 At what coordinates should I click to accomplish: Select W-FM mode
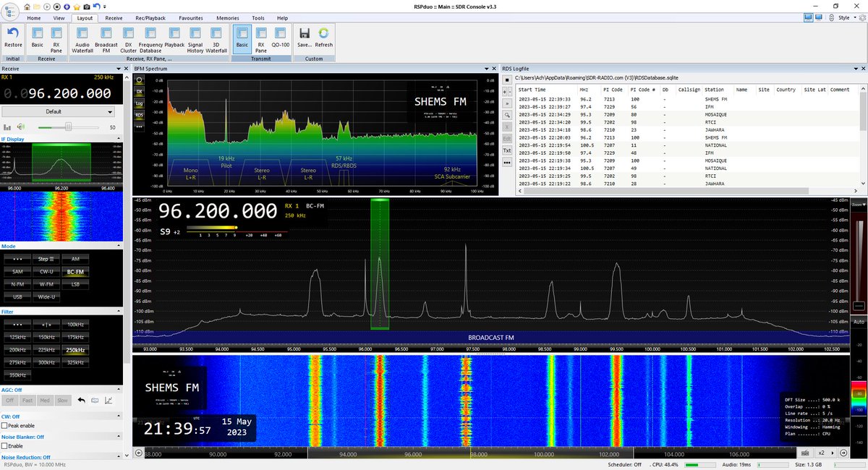click(46, 284)
